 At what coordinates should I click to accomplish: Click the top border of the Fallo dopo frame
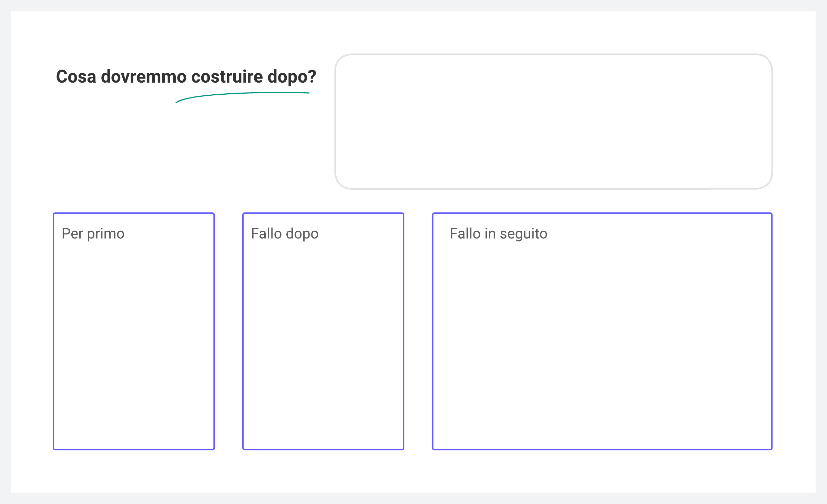[323, 213]
